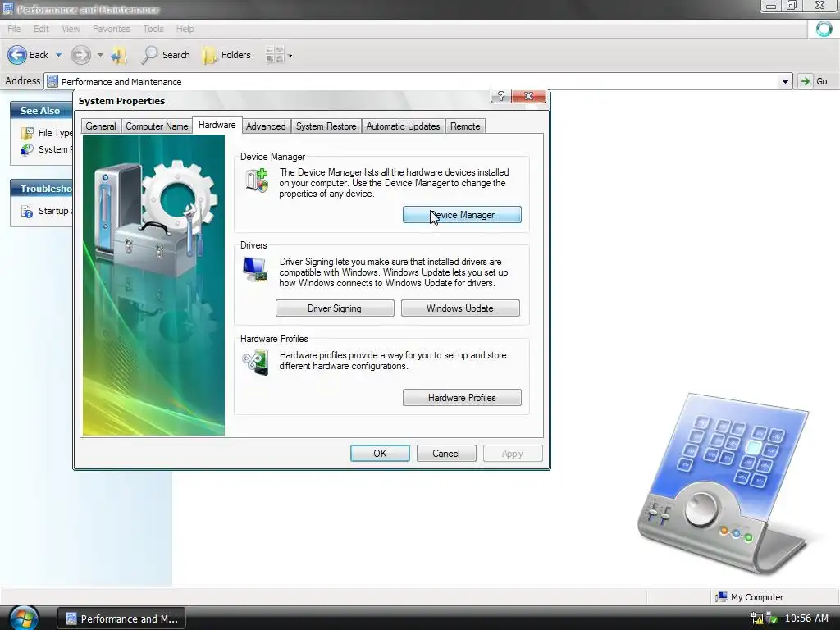
Task: Open the Forward history dropdown arrow
Action: 100,55
